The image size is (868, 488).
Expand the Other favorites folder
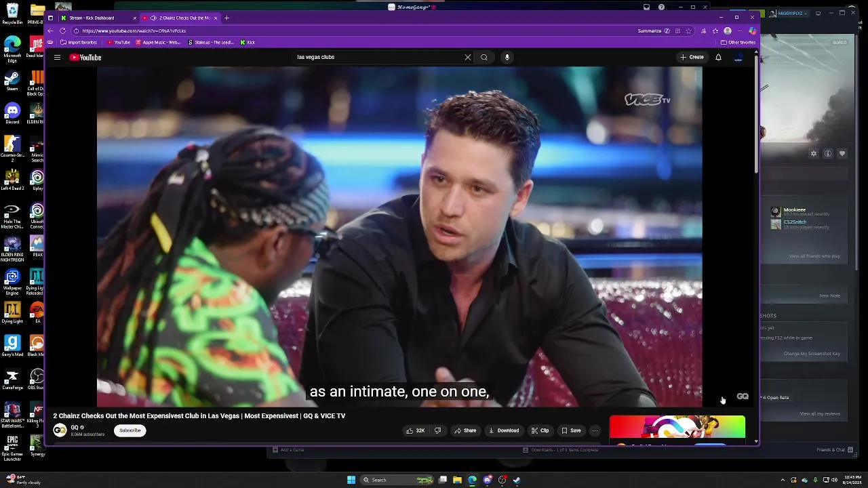738,42
